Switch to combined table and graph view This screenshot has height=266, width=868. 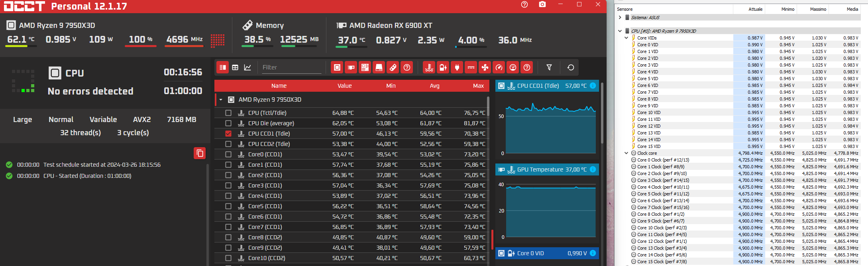223,67
